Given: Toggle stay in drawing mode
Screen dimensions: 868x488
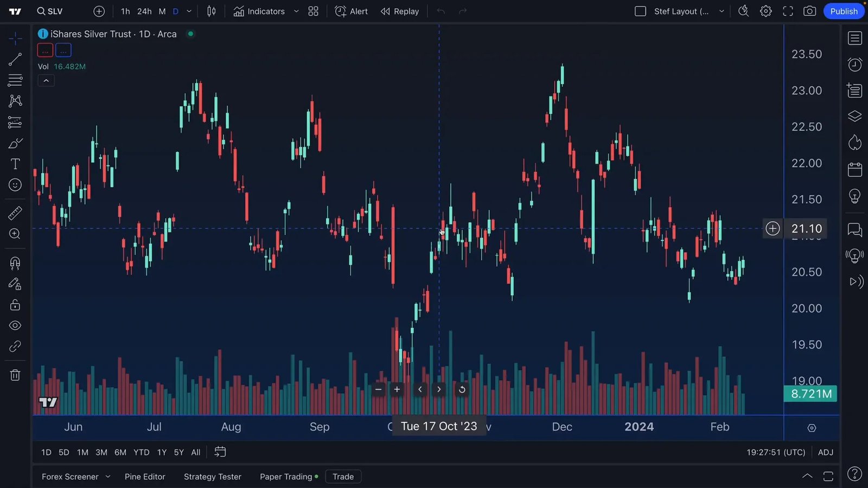Looking at the screenshot, I should coord(15,284).
